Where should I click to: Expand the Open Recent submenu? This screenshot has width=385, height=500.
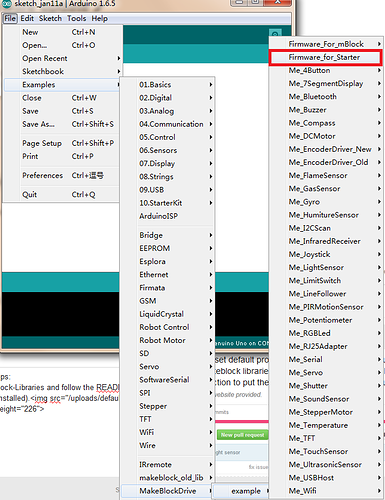[62, 58]
